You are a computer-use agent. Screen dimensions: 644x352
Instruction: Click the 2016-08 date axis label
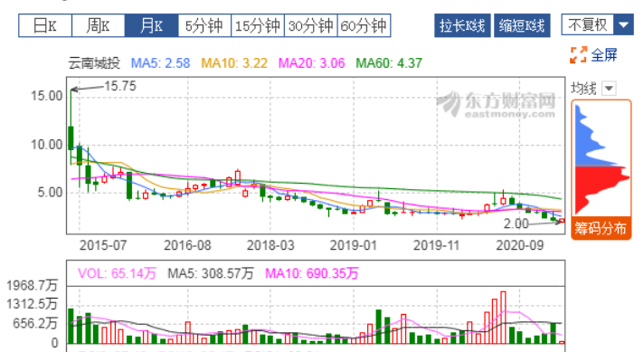tap(187, 245)
